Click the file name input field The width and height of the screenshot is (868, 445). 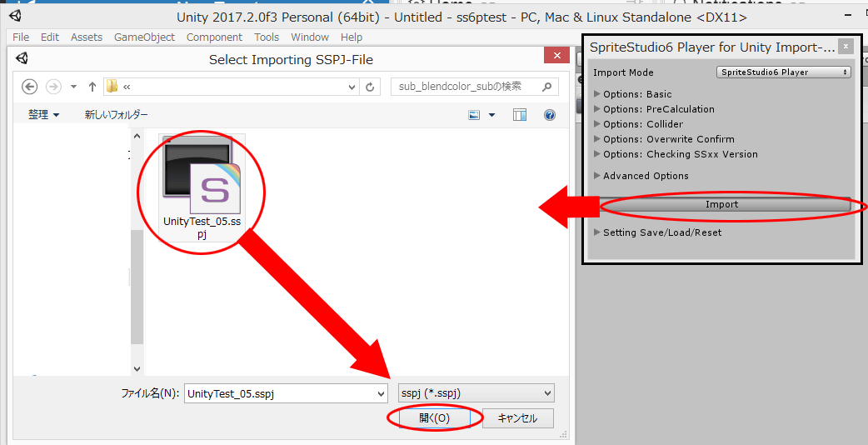tap(286, 393)
